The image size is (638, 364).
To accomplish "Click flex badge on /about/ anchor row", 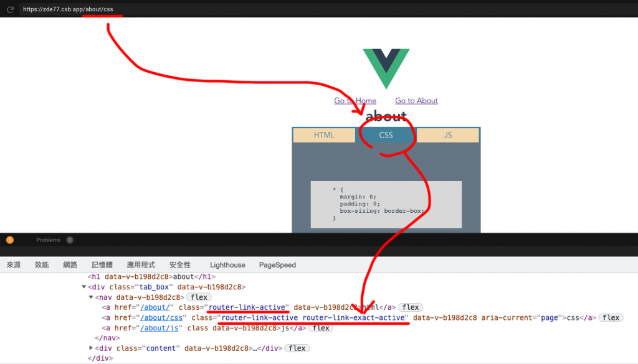I will (411, 307).
